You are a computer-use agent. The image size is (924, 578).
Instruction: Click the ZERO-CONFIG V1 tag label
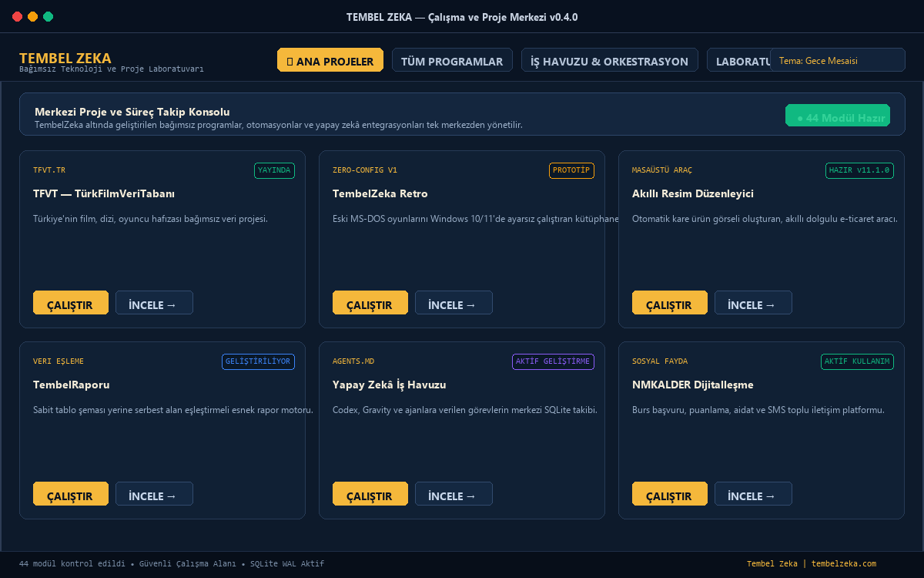click(x=365, y=170)
